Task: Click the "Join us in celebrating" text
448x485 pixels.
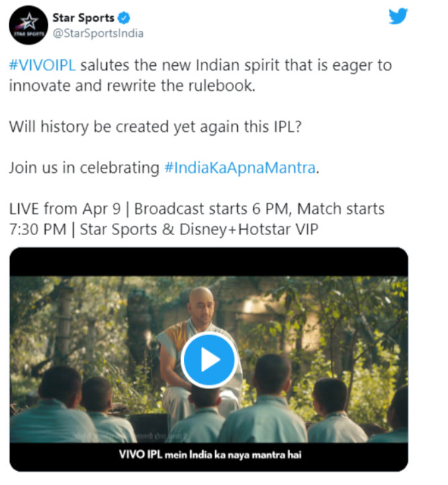Action: pyautogui.click(x=84, y=168)
